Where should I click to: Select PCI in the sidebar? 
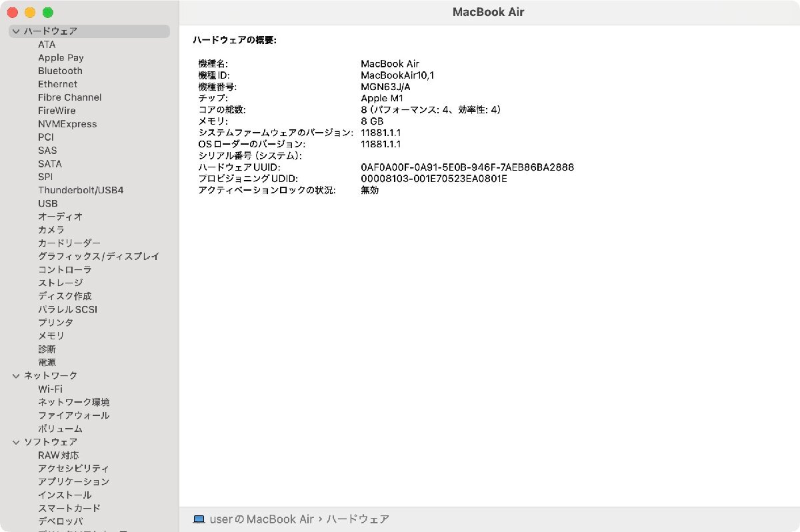click(x=46, y=137)
